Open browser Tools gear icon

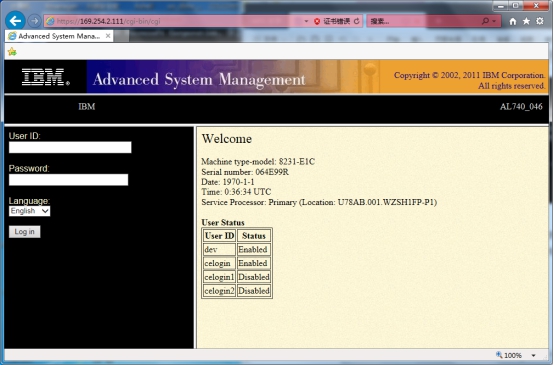click(540, 21)
